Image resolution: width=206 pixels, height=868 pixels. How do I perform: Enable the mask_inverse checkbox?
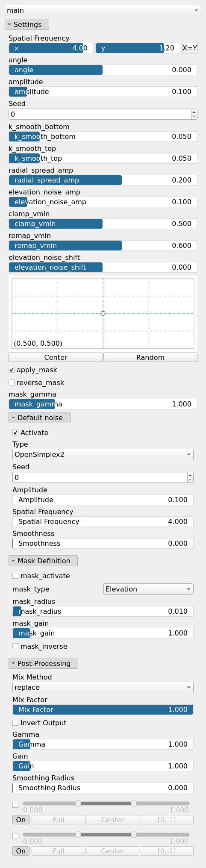15,646
